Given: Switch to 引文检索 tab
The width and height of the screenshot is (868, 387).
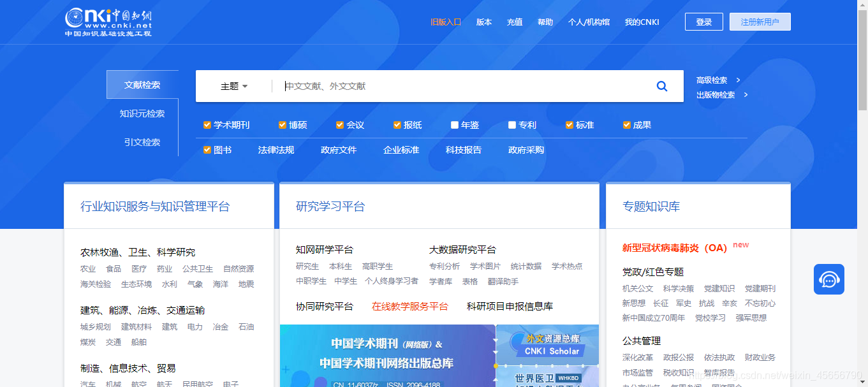Looking at the screenshot, I should pyautogui.click(x=142, y=142).
